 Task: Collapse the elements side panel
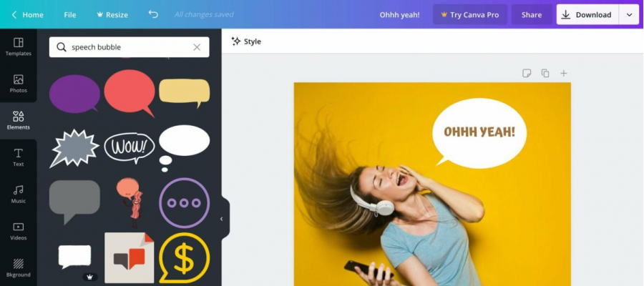222,219
